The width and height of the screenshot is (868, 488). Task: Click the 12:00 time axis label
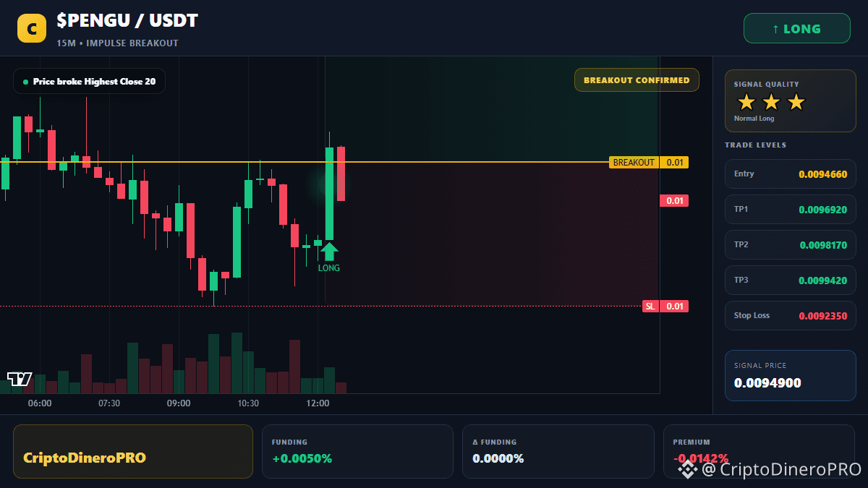point(318,403)
